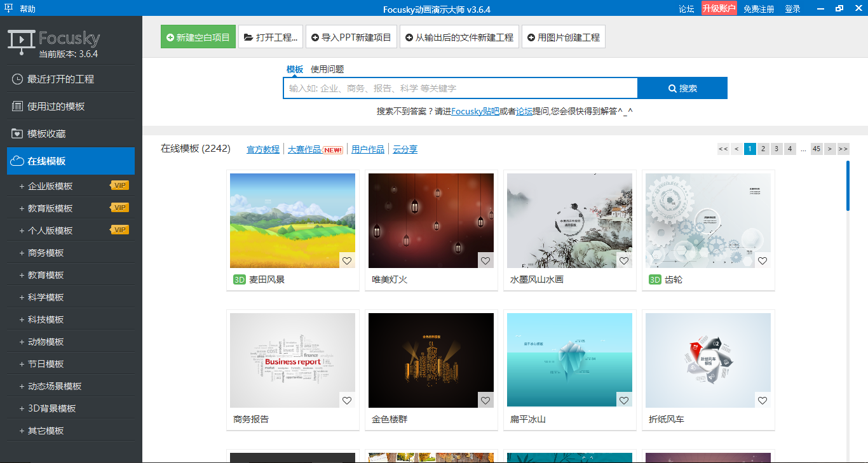
Task: Click the red 升级账户 button
Action: coord(719,8)
